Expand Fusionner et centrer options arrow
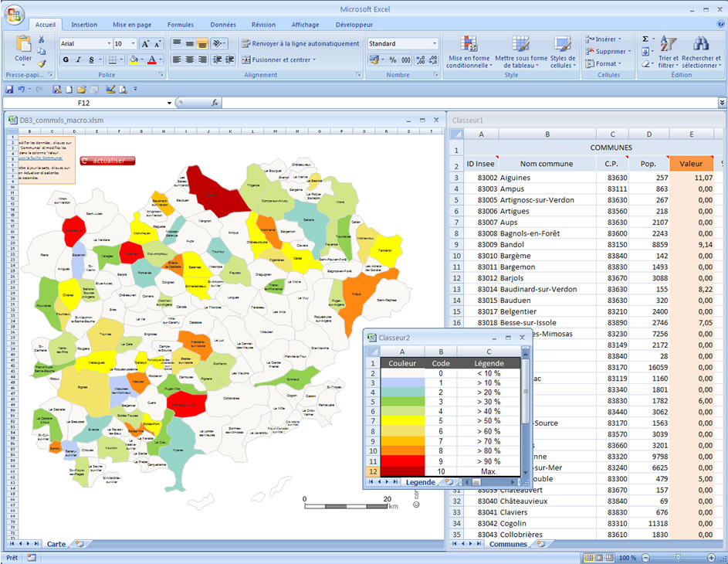This screenshot has height=564, width=728. (x=314, y=59)
